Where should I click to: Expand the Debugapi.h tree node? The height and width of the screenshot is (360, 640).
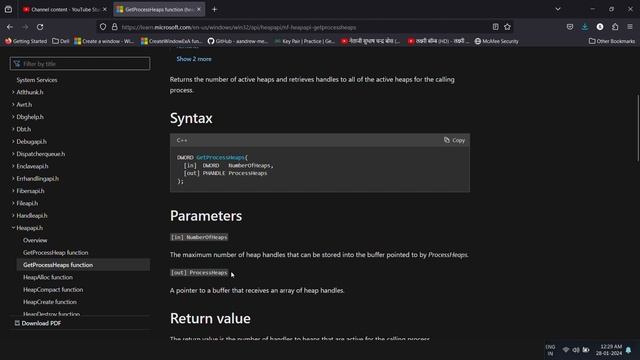point(13,142)
